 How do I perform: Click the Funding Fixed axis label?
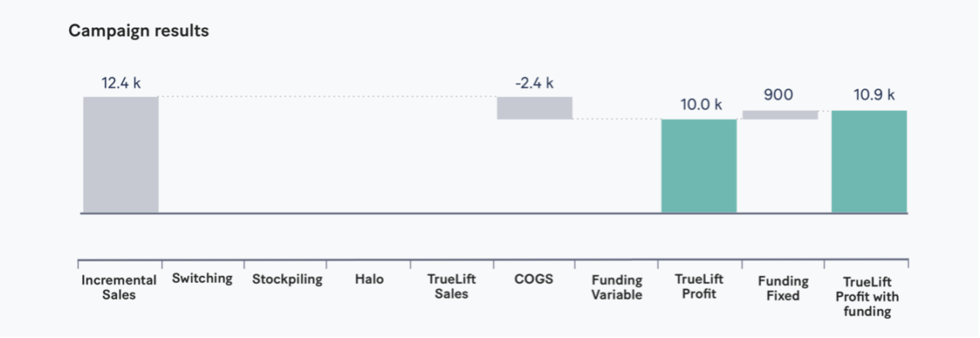(782, 288)
